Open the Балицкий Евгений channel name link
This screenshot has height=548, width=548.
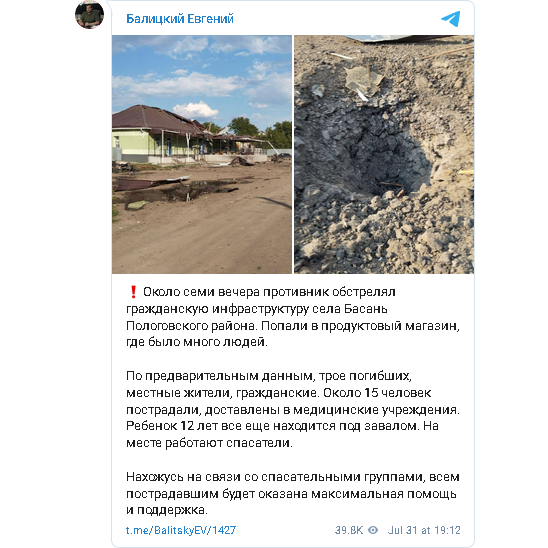[180, 19]
